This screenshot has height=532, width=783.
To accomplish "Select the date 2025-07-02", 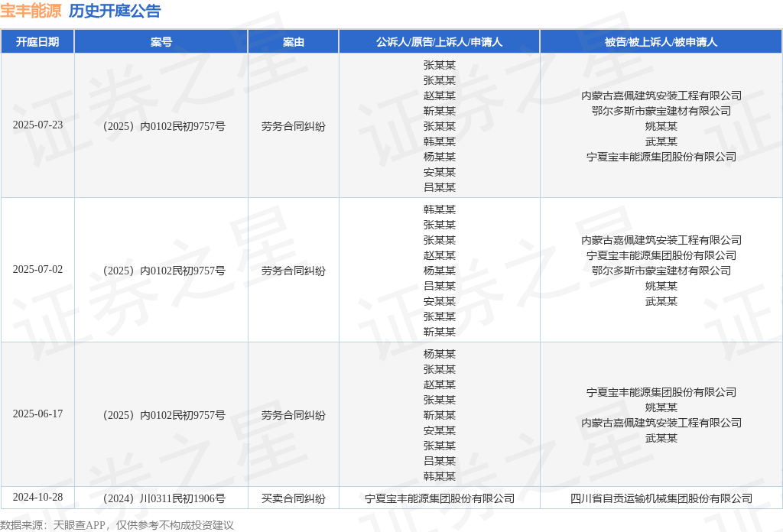I will (38, 270).
